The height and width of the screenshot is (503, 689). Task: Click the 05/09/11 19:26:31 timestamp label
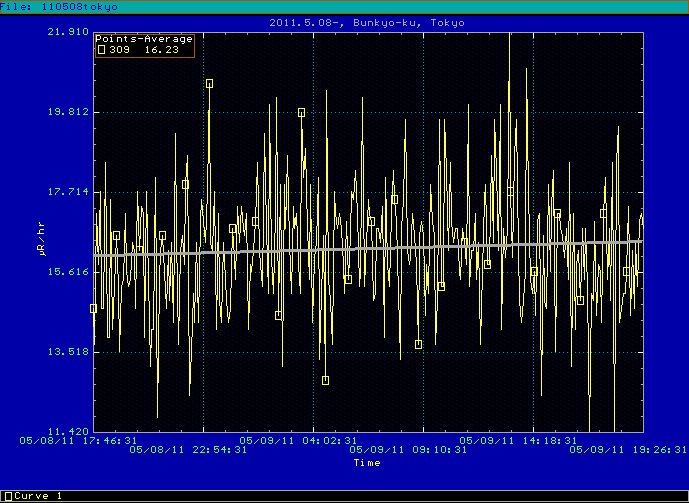[626, 450]
